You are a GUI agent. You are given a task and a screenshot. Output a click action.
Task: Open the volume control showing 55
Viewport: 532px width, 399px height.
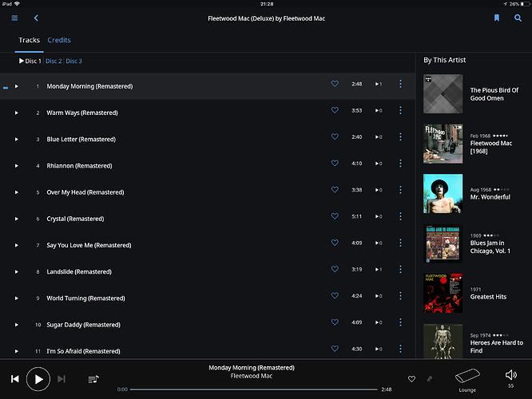[x=510, y=378]
